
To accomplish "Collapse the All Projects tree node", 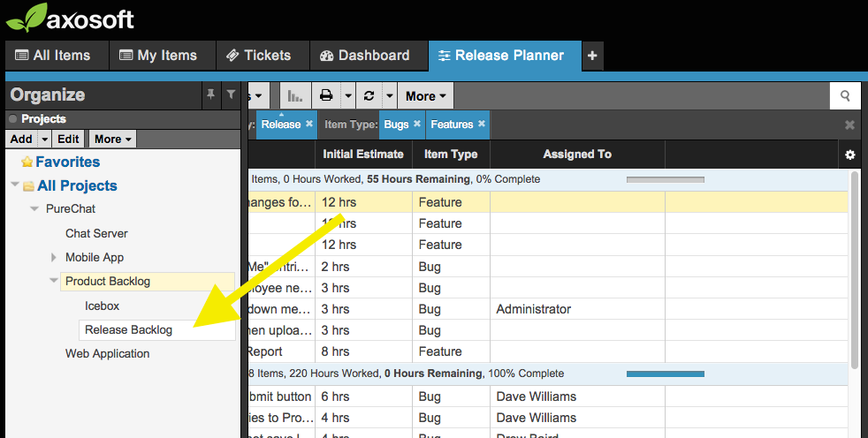I will (15, 185).
